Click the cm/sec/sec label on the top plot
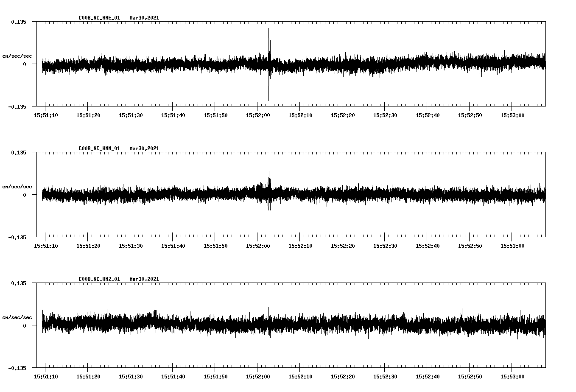Screen dimensions: 576x392 click(x=17, y=56)
